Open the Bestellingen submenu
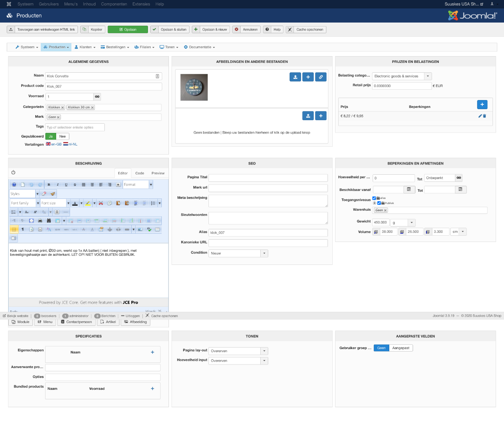Viewport: 504px width, 427px height. coord(115,47)
